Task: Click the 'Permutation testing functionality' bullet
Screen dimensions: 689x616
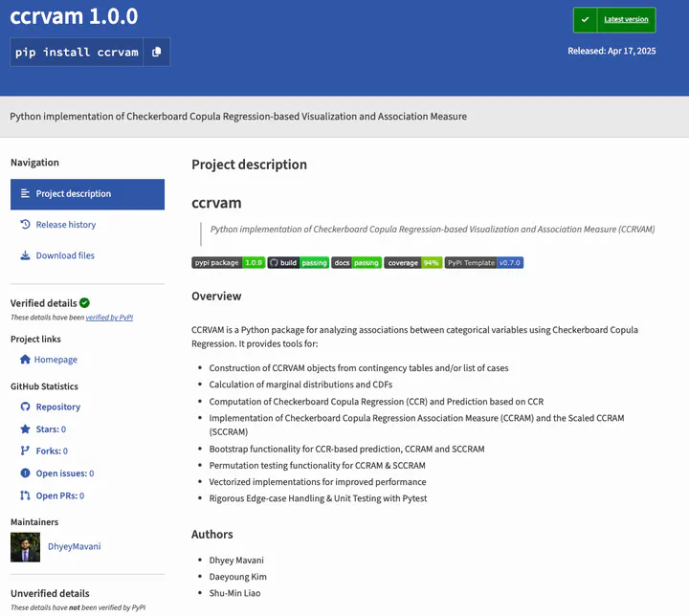Action: [318, 465]
